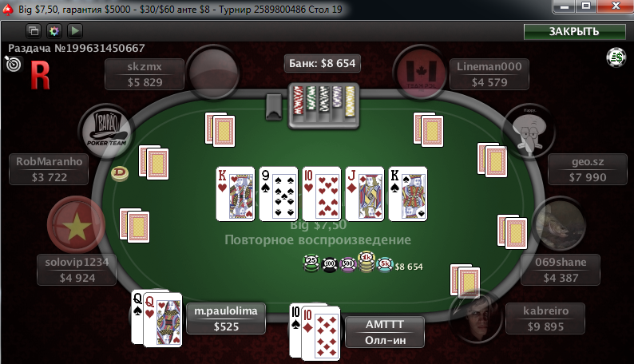Open the cashier dollar icon at top right
Screen dimensions: 634x364
pyautogui.click(x=616, y=57)
